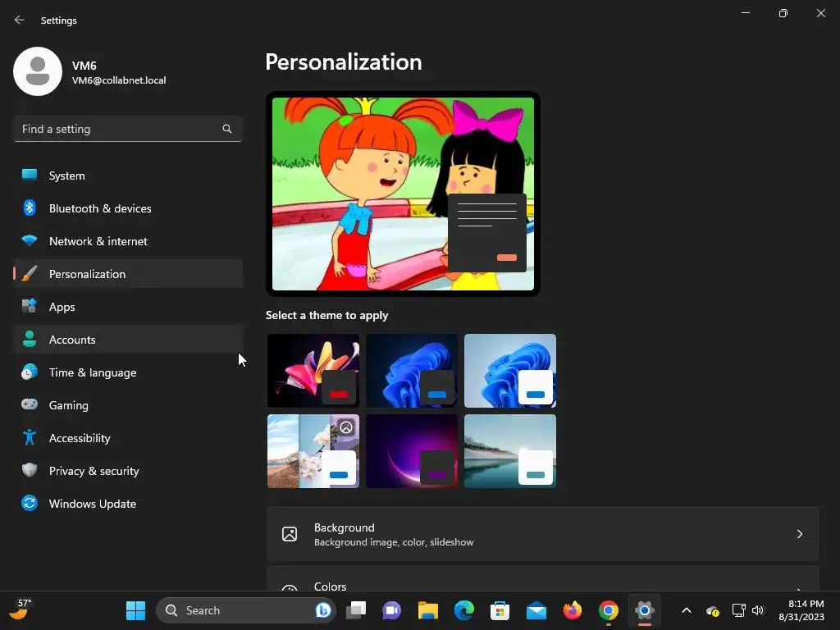Expand Background settings chevron
The width and height of the screenshot is (840, 630).
click(799, 533)
